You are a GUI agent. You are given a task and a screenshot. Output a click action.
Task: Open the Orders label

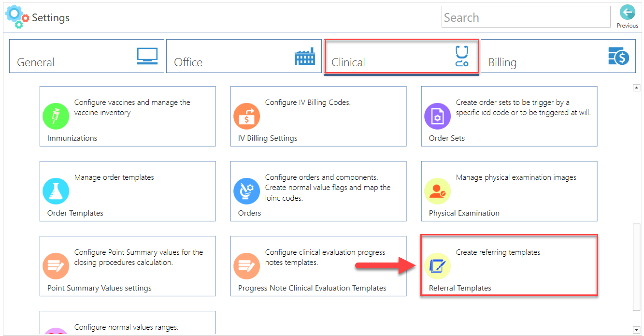250,213
